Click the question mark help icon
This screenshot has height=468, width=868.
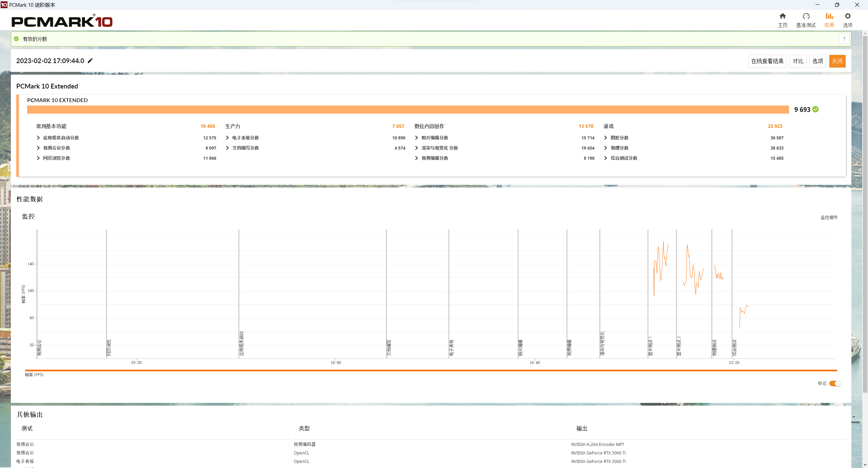tap(844, 39)
